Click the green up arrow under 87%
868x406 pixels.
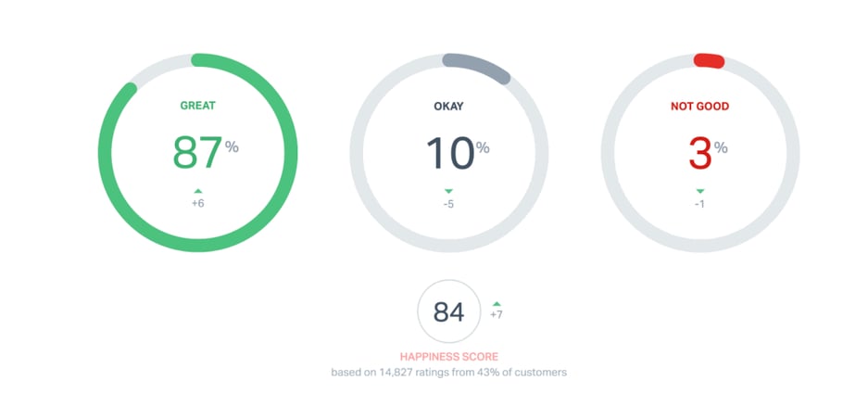(x=197, y=191)
